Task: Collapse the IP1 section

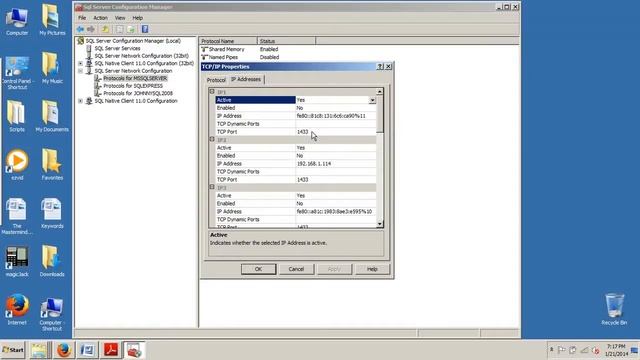Action: click(x=212, y=92)
